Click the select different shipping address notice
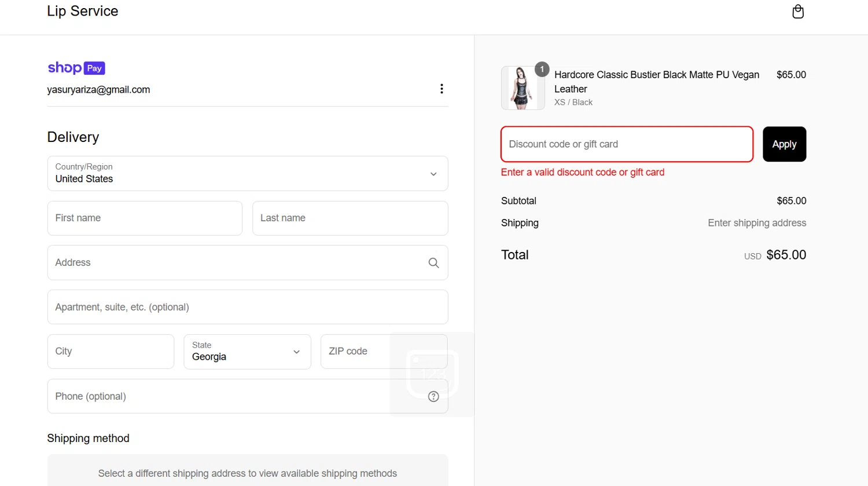This screenshot has width=868, height=486. coord(248,474)
